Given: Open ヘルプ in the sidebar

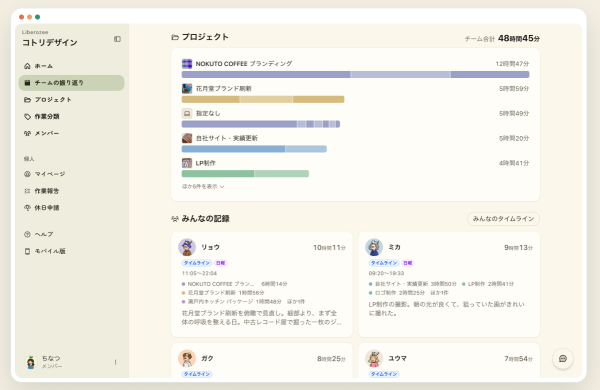Looking at the screenshot, I should [x=72, y=234].
